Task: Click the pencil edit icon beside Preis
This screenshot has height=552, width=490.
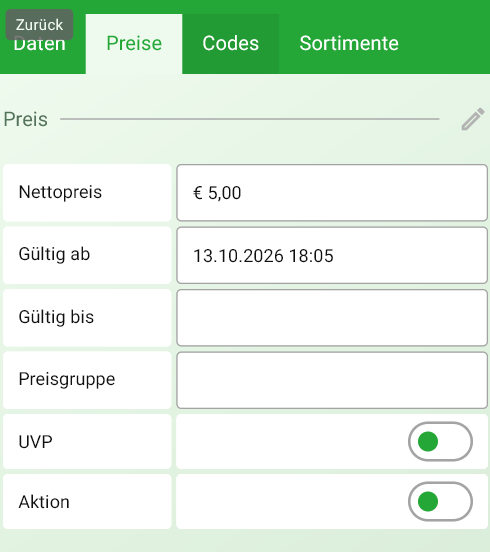Action: (x=473, y=119)
